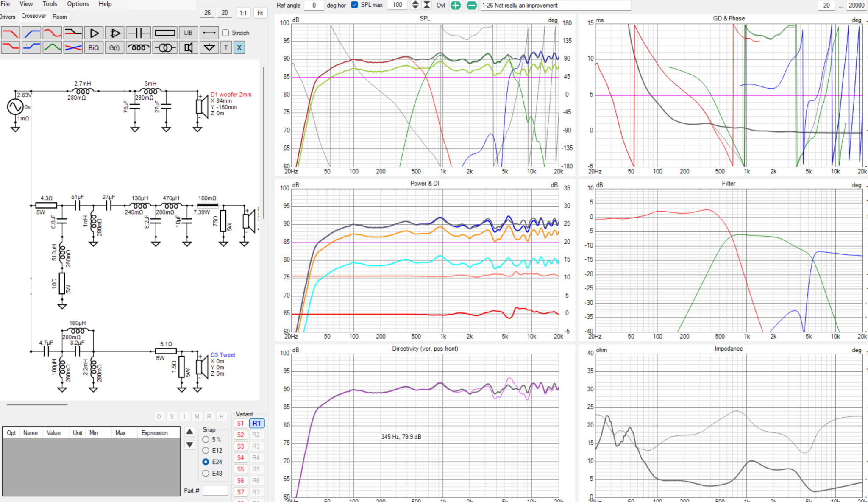
Task: Click the SPL max value field
Action: [397, 5]
